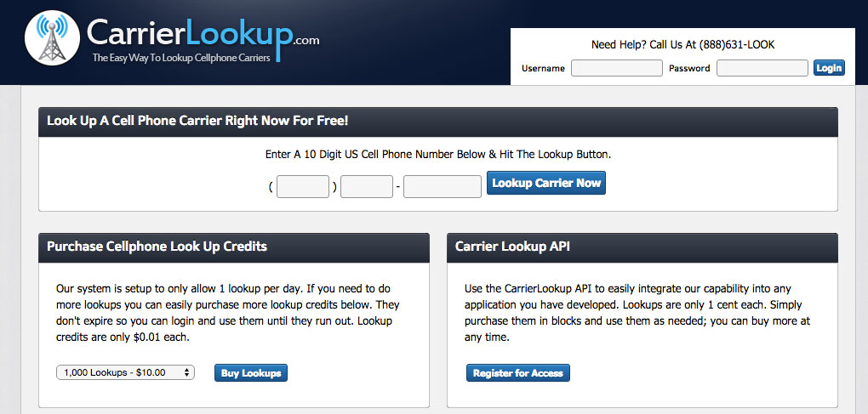
Task: Focus the three-digit prefix input box
Action: tap(367, 186)
